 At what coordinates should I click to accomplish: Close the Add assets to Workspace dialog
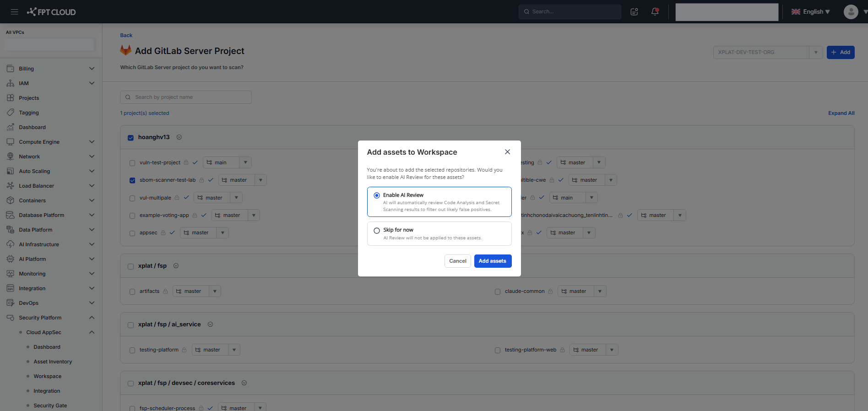point(507,152)
